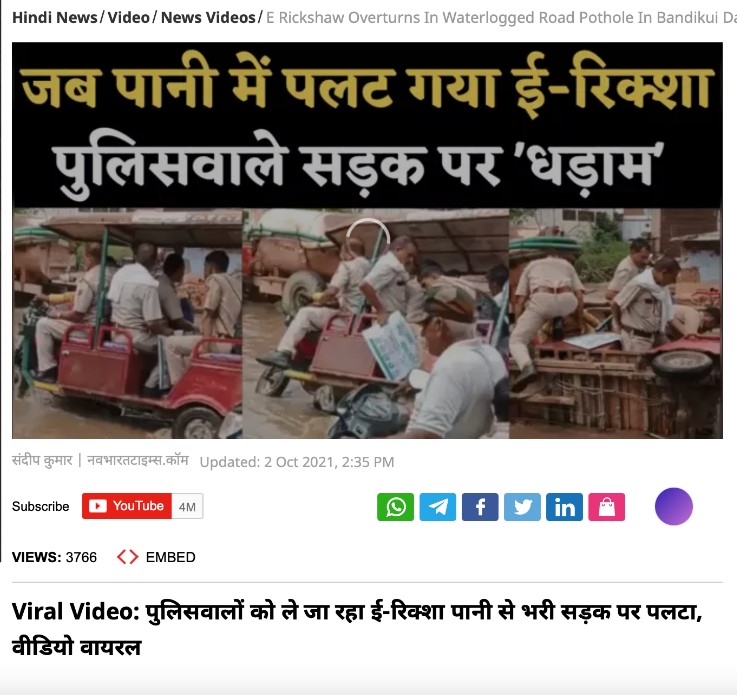Click the purple round floating button
The width and height of the screenshot is (737, 697).
tap(674, 506)
